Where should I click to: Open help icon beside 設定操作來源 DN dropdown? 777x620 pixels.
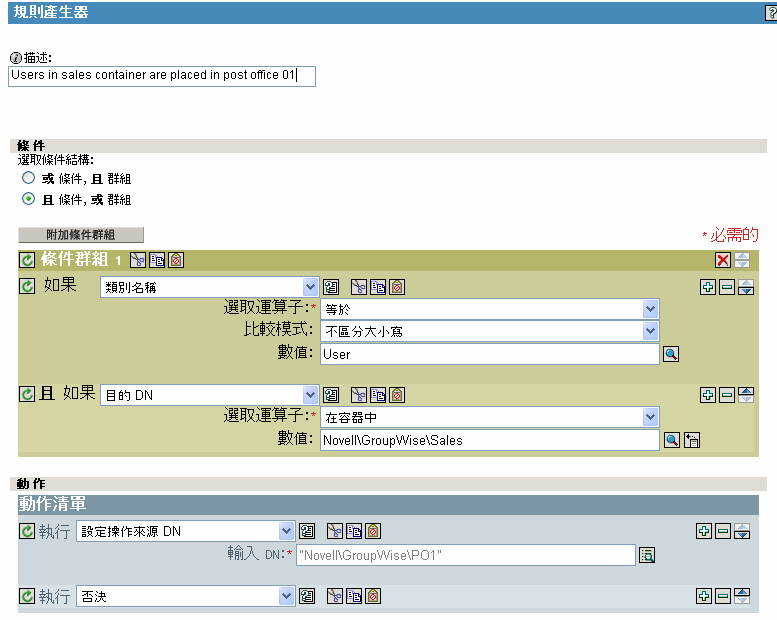(307, 531)
